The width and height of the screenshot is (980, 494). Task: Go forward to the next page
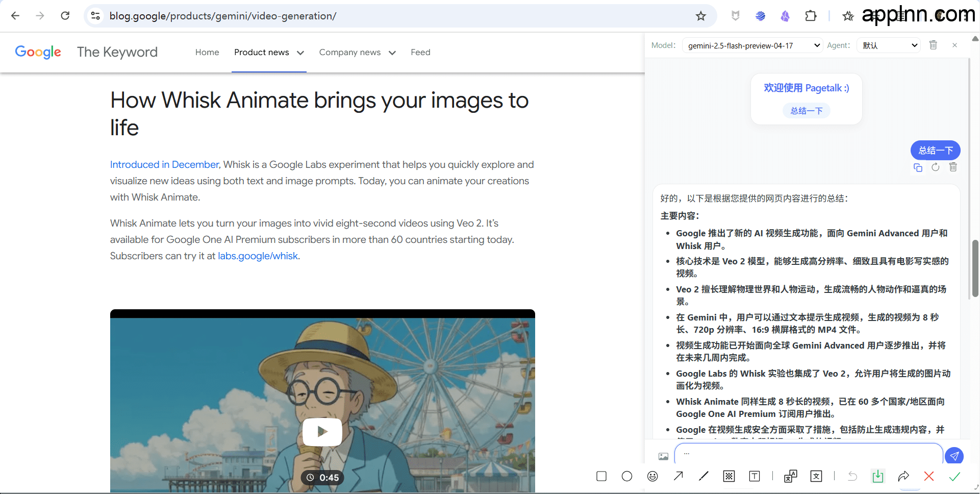(40, 16)
